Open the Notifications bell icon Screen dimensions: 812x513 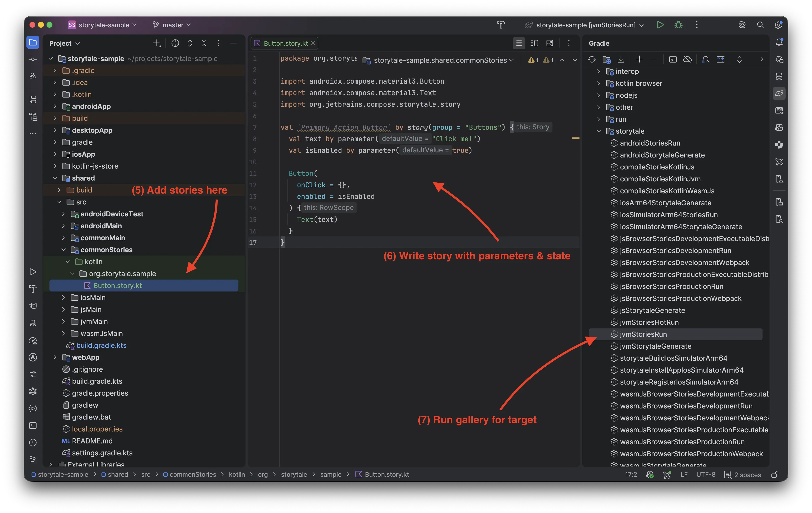point(779,42)
